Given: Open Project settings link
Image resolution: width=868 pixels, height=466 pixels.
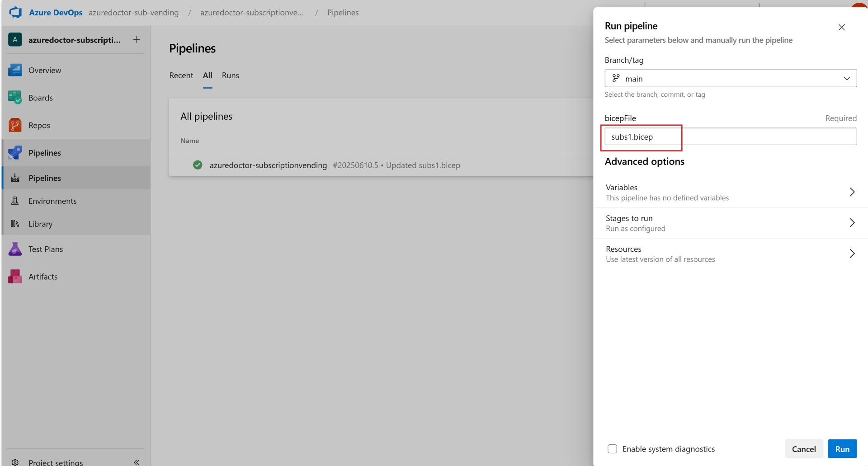Looking at the screenshot, I should [56, 462].
